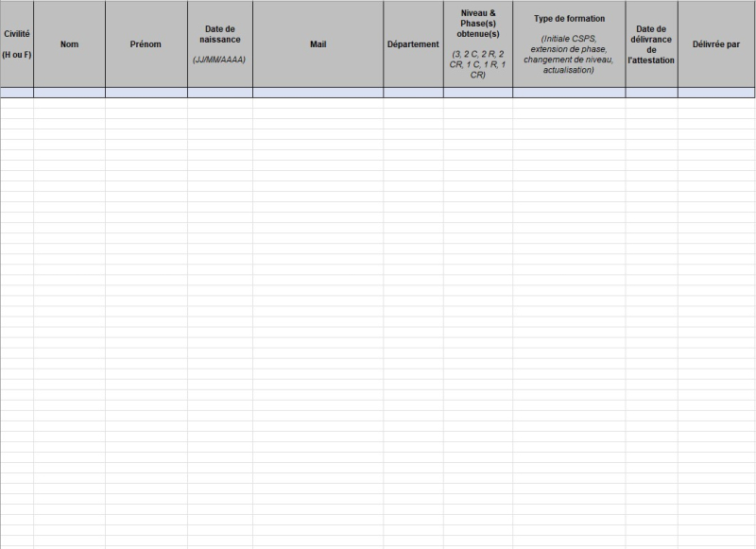Click first blue cell under Type de formation

(569, 93)
